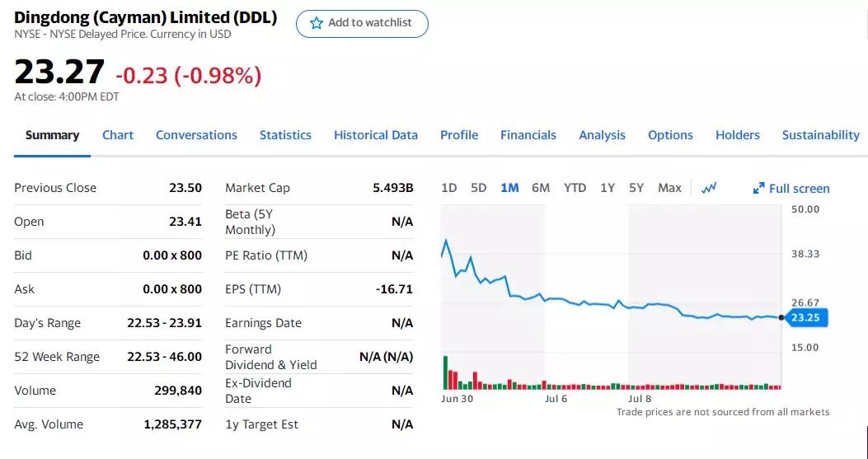Select the Holders tab
Screen dimensions: 868x459
pyautogui.click(x=738, y=135)
